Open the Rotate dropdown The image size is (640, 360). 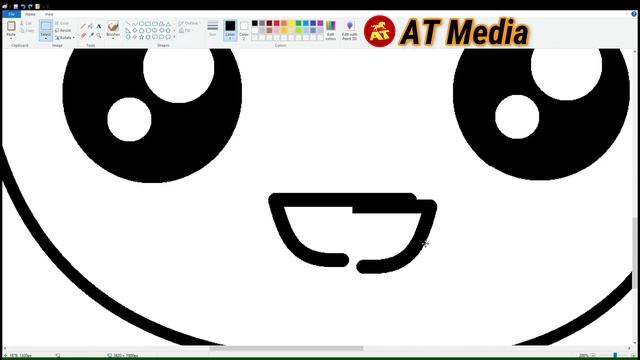(65, 38)
